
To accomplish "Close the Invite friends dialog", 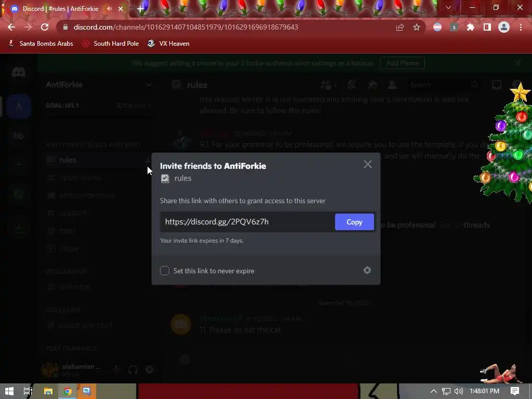I will tap(367, 165).
